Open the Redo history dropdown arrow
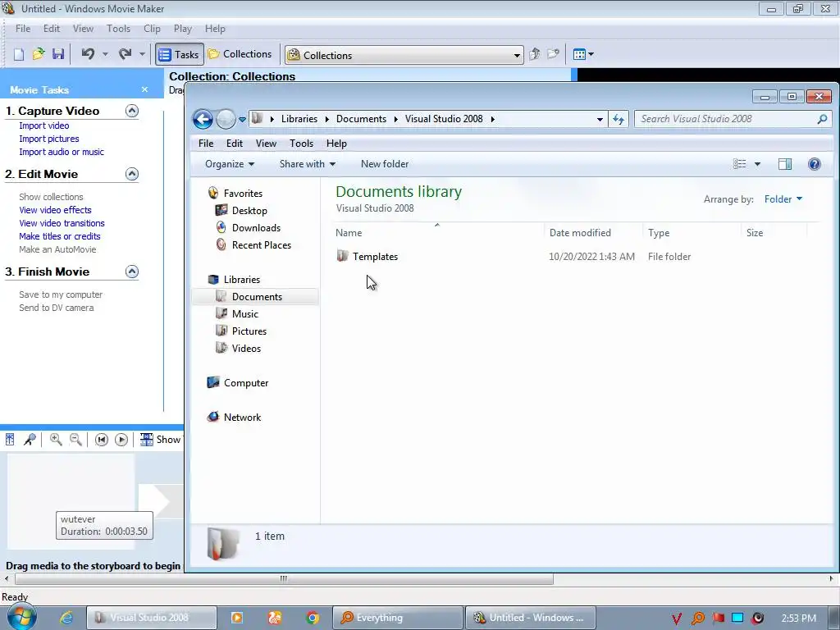This screenshot has width=840, height=630. tap(142, 54)
